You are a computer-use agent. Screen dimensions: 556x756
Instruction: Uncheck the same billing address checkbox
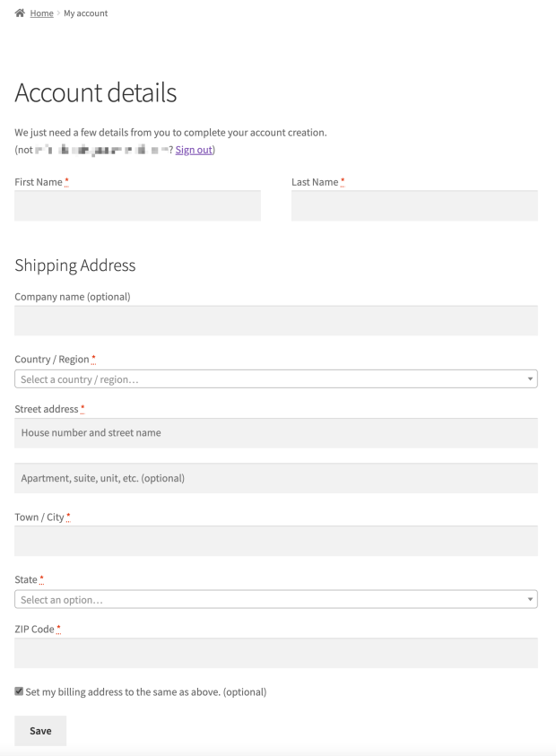click(20, 691)
